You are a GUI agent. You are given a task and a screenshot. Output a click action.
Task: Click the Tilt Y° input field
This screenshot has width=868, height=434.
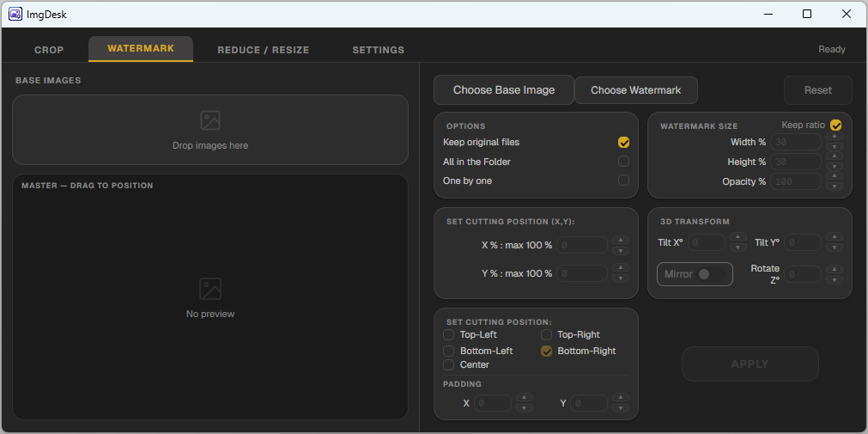pyautogui.click(x=803, y=242)
